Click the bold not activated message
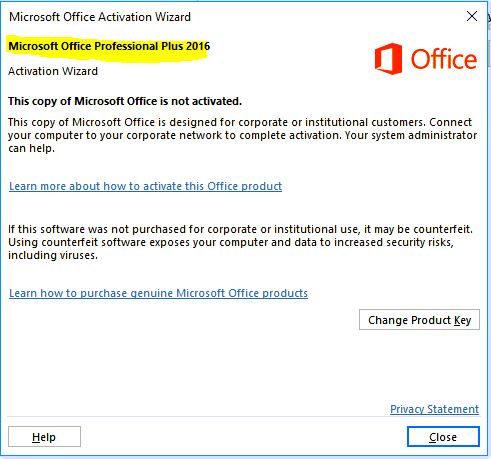Viewport: 491px width, 459px height. click(125, 101)
